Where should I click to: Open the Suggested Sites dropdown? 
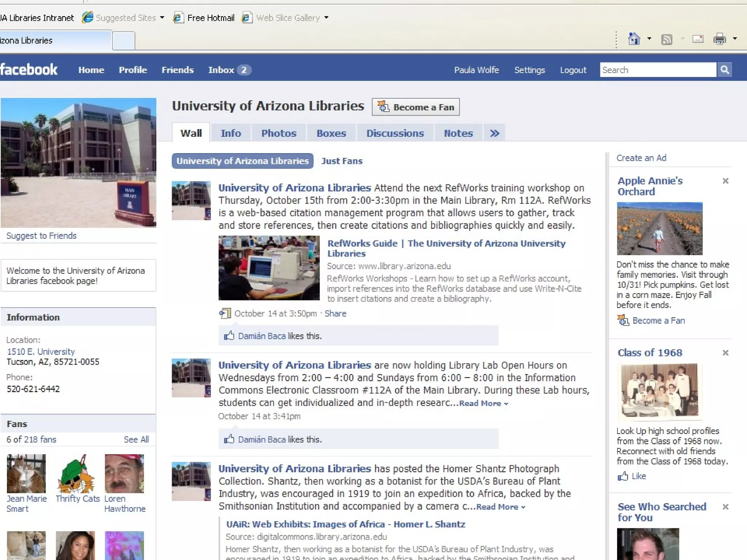162,17
